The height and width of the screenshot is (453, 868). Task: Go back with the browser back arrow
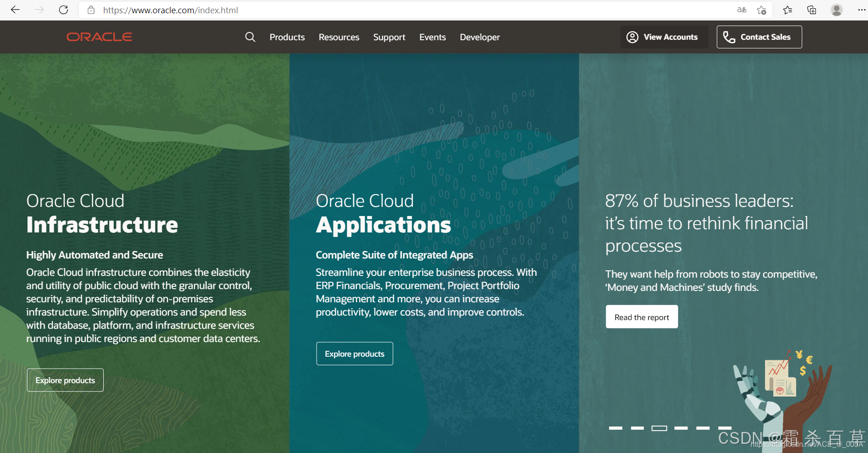pos(15,10)
